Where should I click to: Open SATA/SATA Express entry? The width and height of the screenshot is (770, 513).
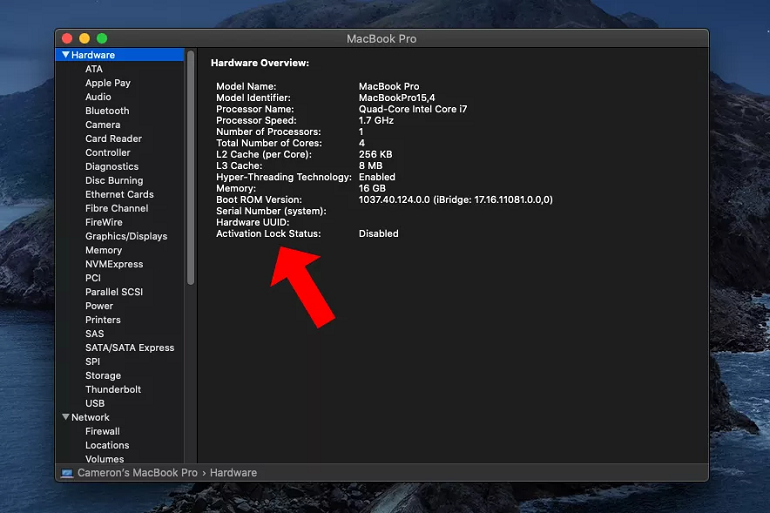pos(130,348)
